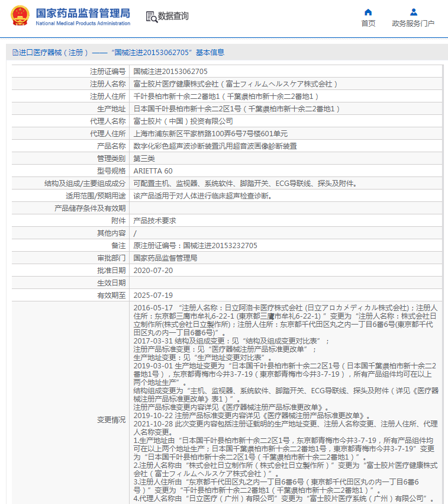Select the 2017-03-31 结构及组成变更 line

(x=231, y=341)
